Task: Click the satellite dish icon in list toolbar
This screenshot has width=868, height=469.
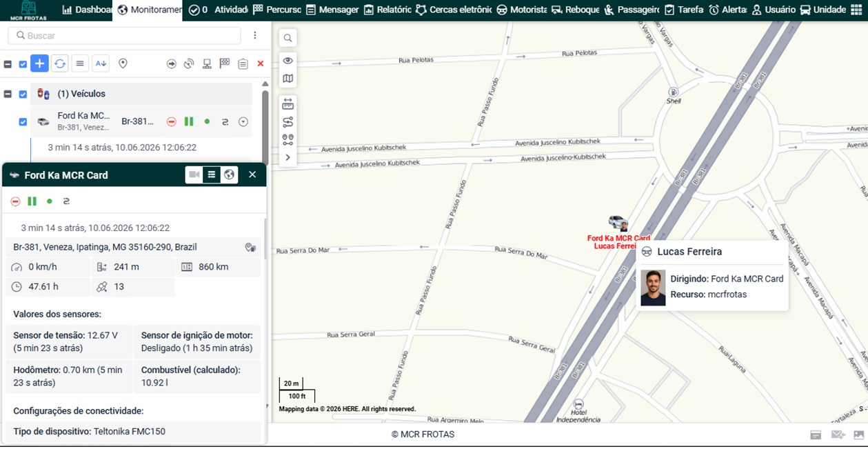Action: coord(189,63)
